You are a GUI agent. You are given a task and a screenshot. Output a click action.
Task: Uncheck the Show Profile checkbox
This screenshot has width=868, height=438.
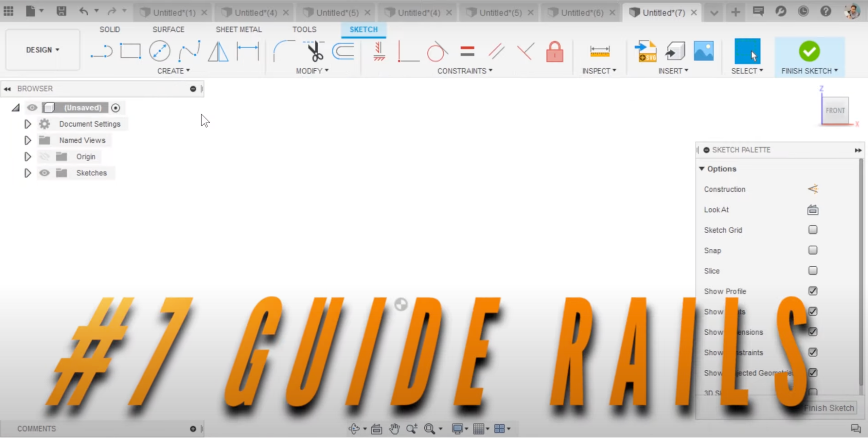(x=813, y=291)
